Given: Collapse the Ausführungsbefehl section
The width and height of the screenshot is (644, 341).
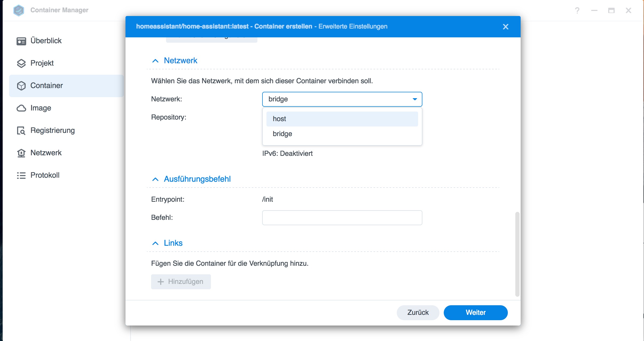Looking at the screenshot, I should (x=155, y=179).
